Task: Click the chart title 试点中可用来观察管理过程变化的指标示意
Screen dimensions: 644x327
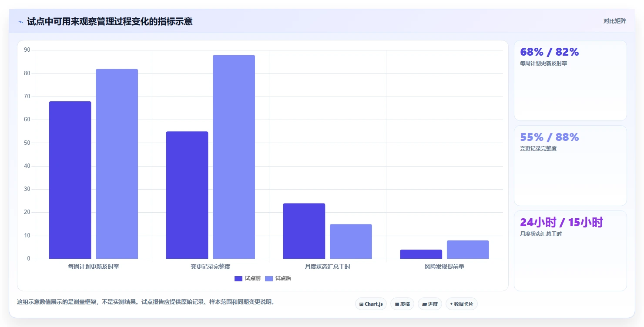Action: tap(110, 21)
